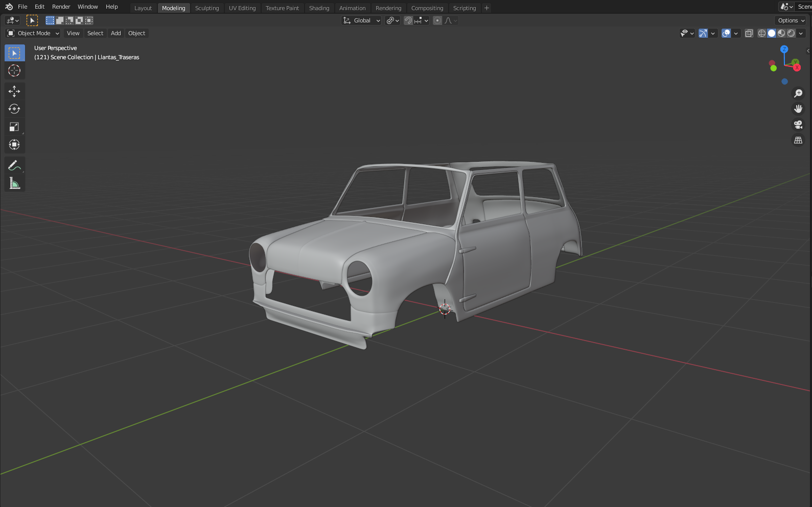Open the Render menu

tap(61, 7)
